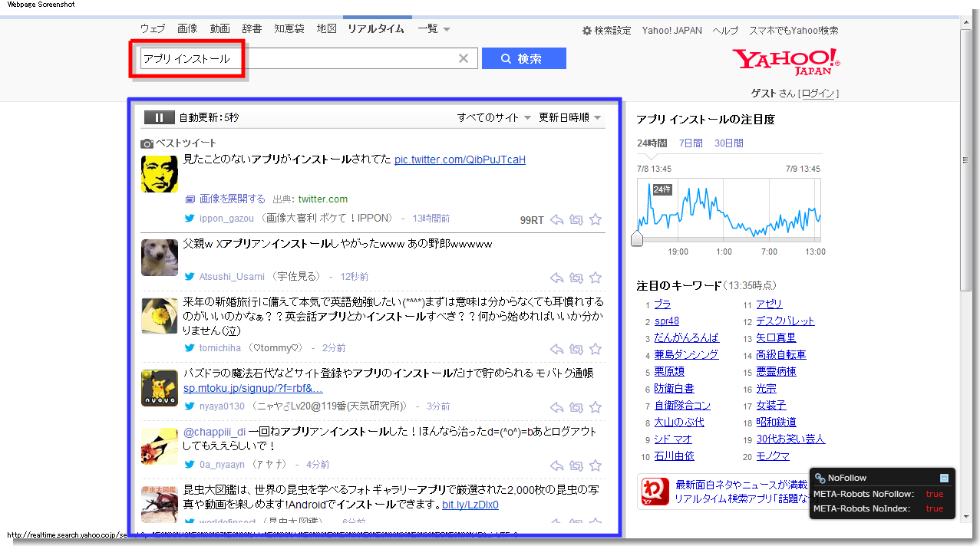
Task: Open ippon_gazou's avatar thumbnail
Action: pyautogui.click(x=160, y=174)
